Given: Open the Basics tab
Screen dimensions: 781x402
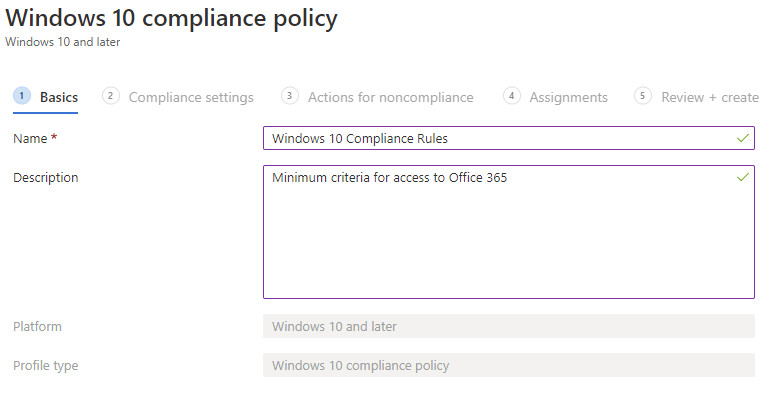Looking at the screenshot, I should 59,97.
